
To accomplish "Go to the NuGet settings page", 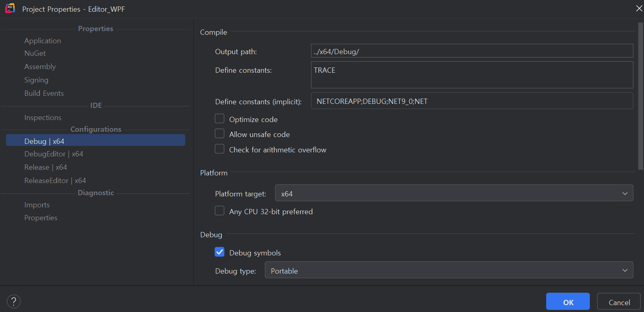I will [35, 53].
